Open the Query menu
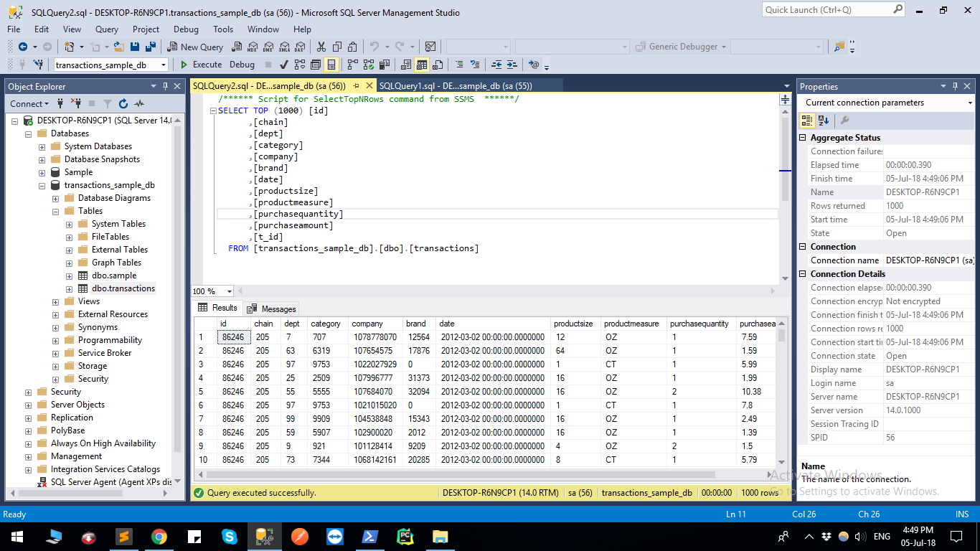This screenshot has width=980, height=551. click(x=107, y=29)
